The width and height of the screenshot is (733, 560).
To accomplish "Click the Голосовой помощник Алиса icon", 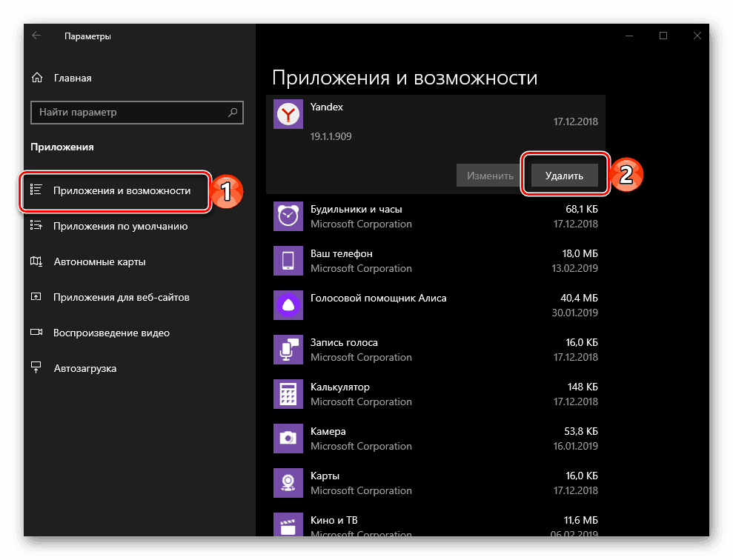I will point(288,305).
